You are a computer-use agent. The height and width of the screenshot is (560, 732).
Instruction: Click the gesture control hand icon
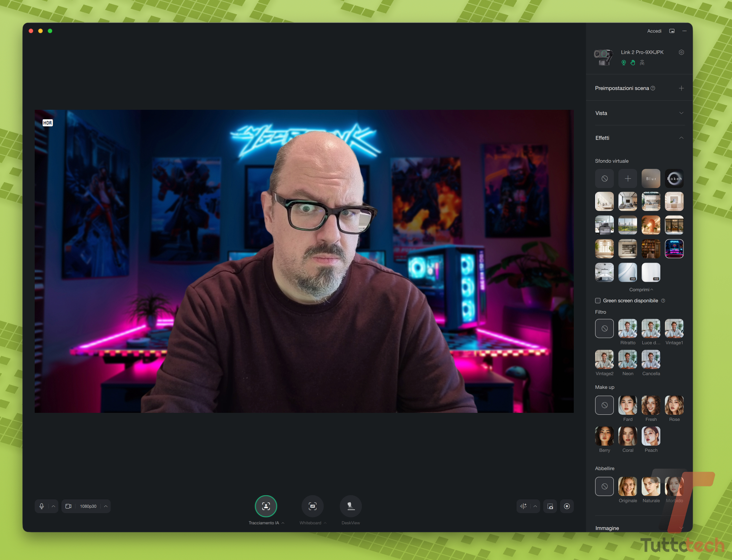(632, 63)
